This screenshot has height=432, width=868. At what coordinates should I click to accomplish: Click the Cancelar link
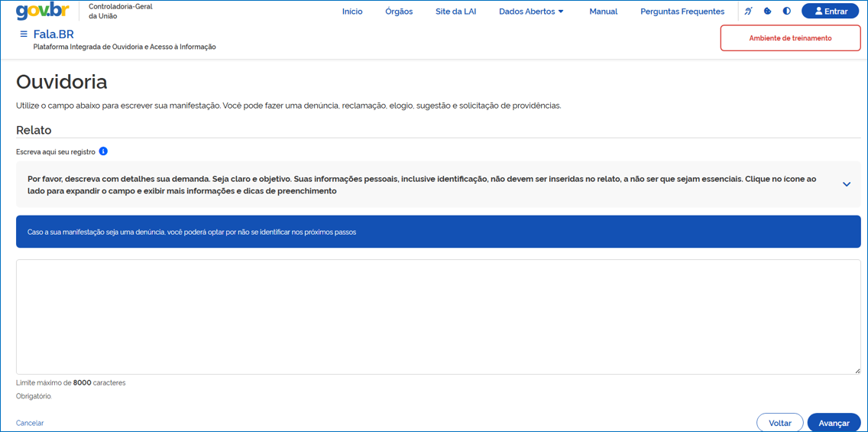30,423
